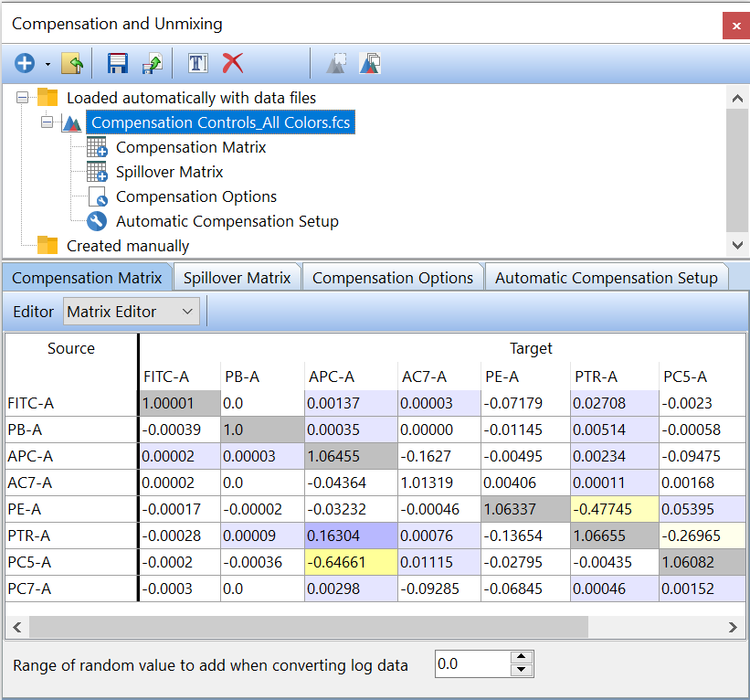Open the Compensation Options tab
Viewport: 750px width, 700px height.
pyautogui.click(x=393, y=278)
